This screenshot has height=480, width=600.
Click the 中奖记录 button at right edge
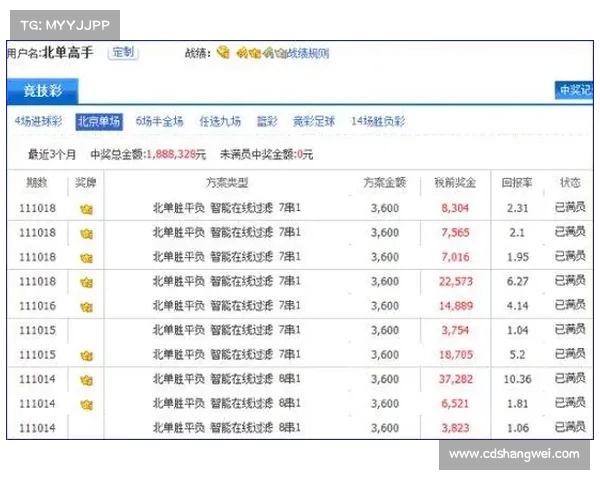(x=574, y=90)
